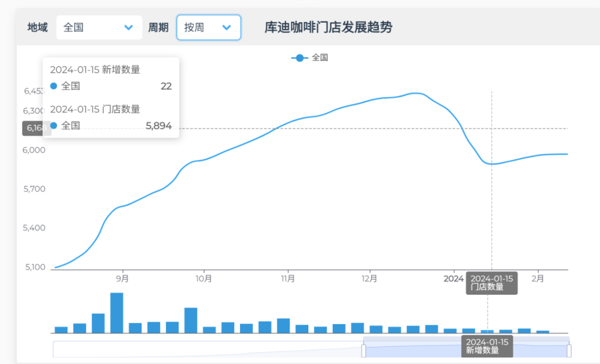Click the tooltip value 5,894
Screen dimensions: 600x364
coord(159,125)
